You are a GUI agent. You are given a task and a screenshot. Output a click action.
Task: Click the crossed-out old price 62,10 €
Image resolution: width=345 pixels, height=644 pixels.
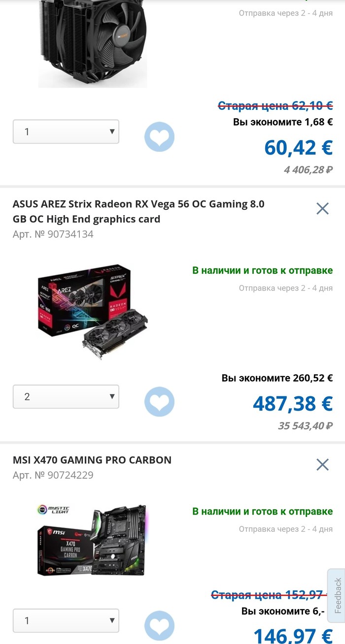(276, 105)
